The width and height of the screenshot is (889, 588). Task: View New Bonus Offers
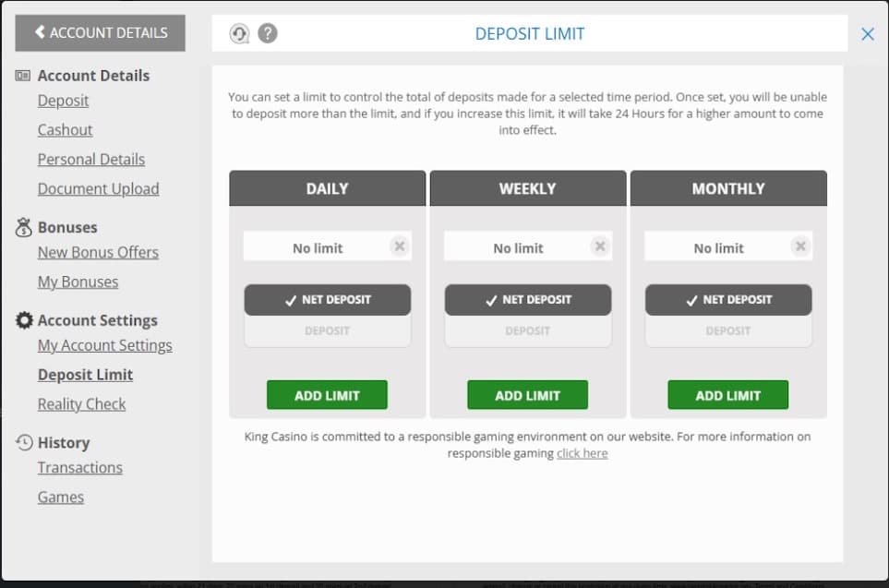pos(98,252)
